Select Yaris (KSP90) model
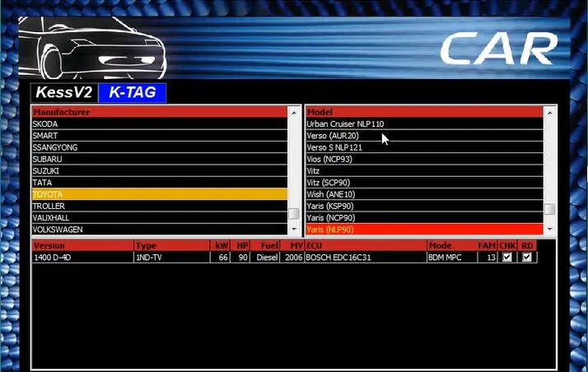This screenshot has width=588, height=372. pyautogui.click(x=424, y=206)
